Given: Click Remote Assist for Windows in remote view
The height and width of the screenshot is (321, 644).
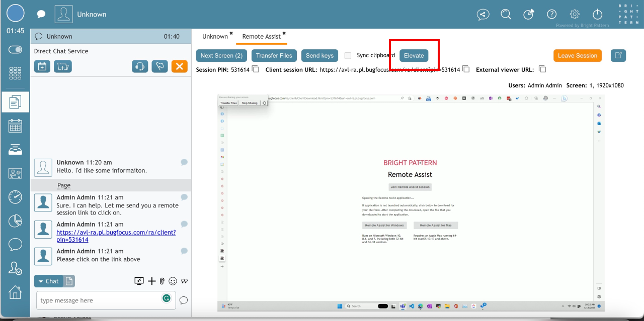Looking at the screenshot, I should [x=384, y=226].
